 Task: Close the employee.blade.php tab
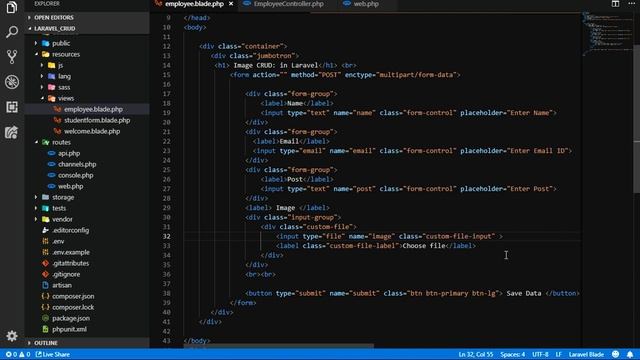point(231,4)
